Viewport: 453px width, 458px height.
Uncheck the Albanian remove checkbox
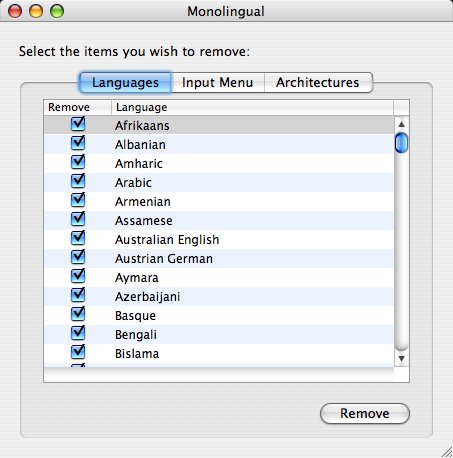click(x=78, y=144)
